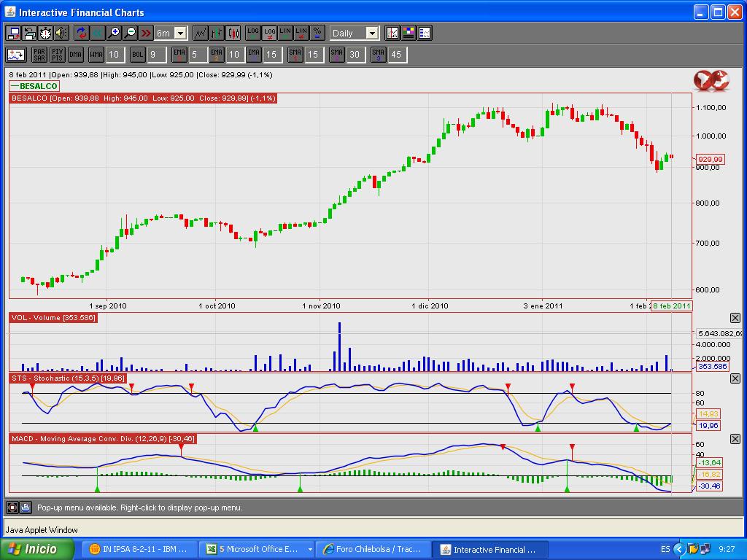The width and height of the screenshot is (747, 560).
Task: Click the red double-arrow forward icon
Action: [x=146, y=33]
